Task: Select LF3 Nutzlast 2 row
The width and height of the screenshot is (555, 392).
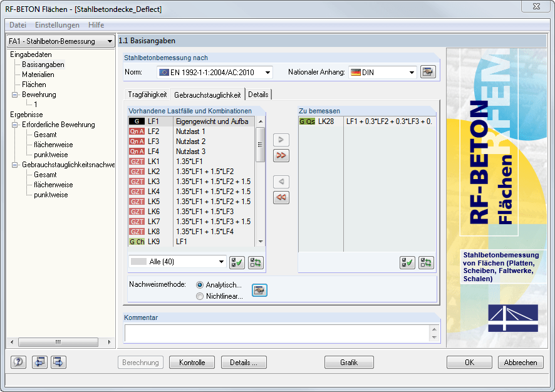Action: pyautogui.click(x=192, y=141)
